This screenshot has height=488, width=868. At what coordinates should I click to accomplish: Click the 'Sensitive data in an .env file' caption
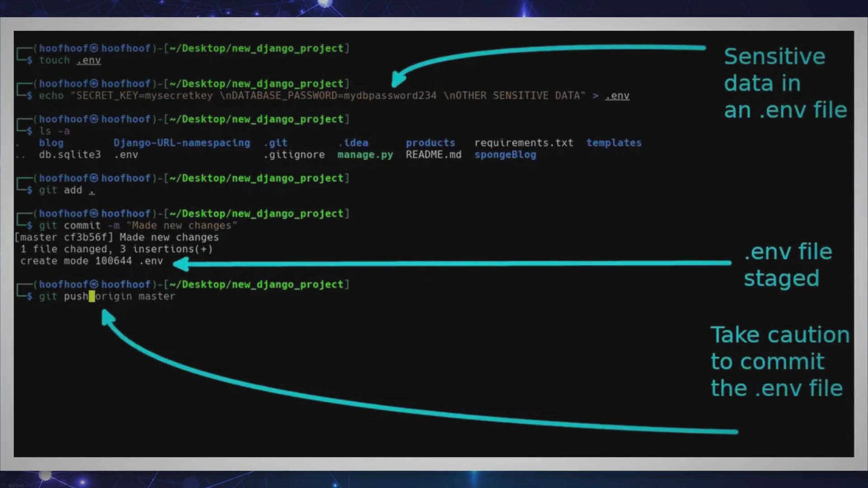coord(785,84)
